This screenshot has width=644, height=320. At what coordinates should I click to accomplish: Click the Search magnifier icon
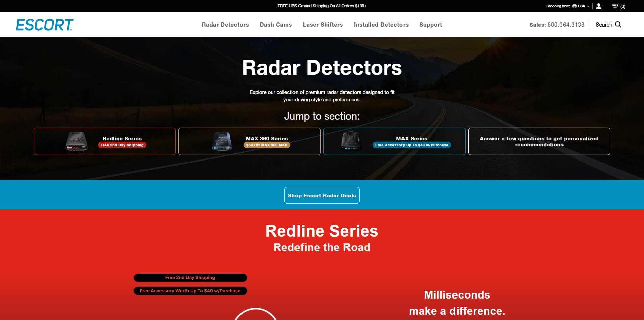coord(618,25)
